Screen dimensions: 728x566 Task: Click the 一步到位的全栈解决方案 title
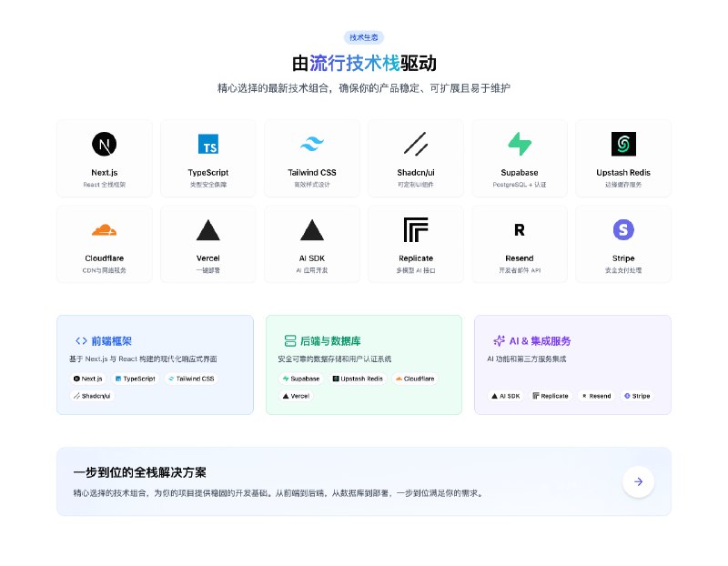coord(140,472)
